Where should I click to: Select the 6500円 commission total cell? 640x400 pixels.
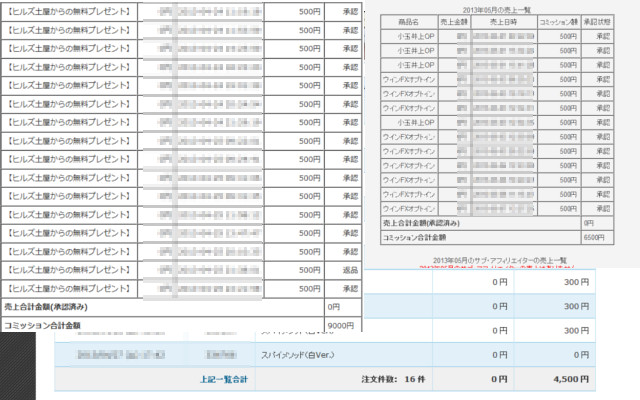[x=594, y=237]
